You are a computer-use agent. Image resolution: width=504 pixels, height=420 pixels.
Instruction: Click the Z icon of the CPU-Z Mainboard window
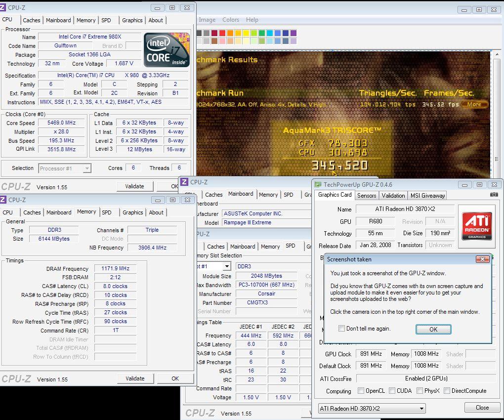click(x=184, y=182)
